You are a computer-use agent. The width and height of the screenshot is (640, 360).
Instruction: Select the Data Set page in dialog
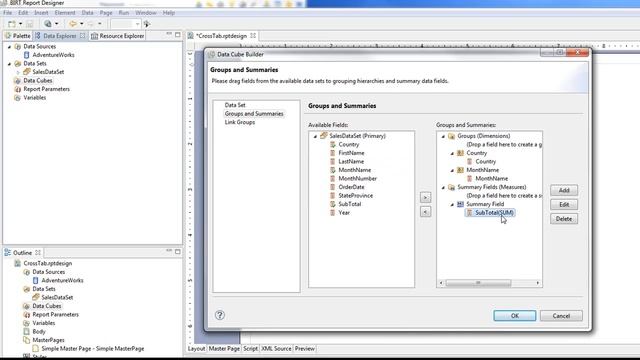(235, 105)
